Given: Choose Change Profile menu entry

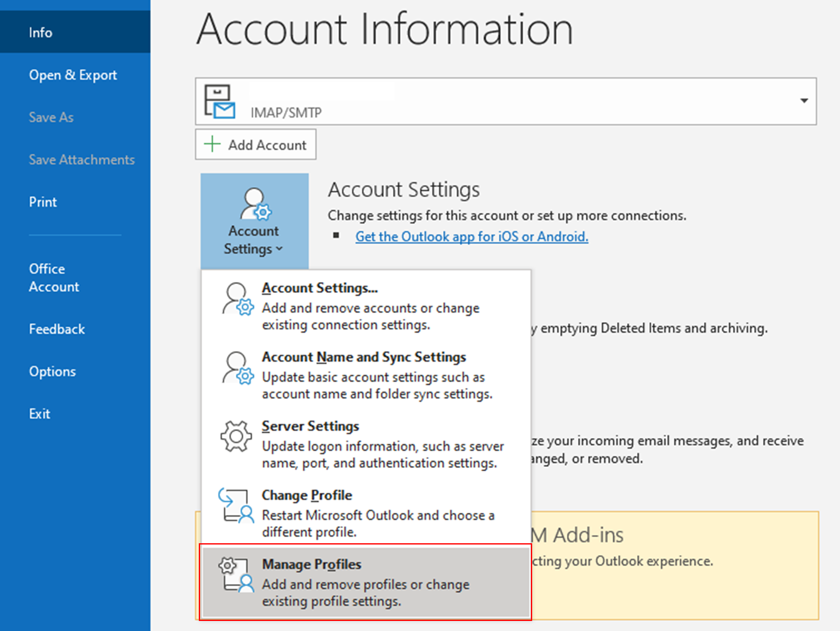Looking at the screenshot, I should click(366, 513).
